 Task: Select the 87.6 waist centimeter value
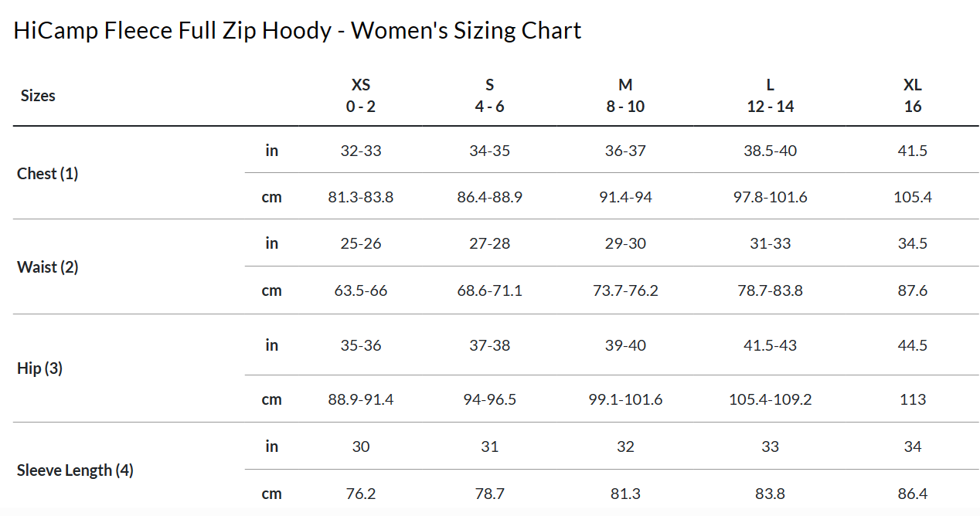913,290
